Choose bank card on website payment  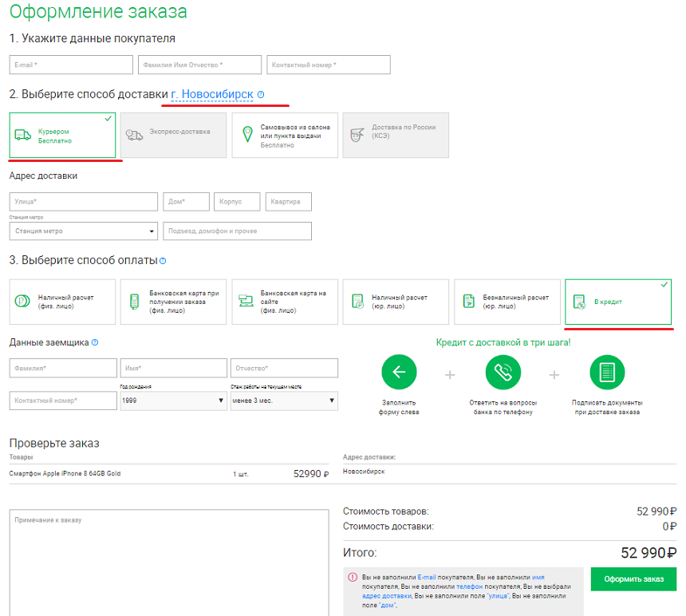pos(284,302)
